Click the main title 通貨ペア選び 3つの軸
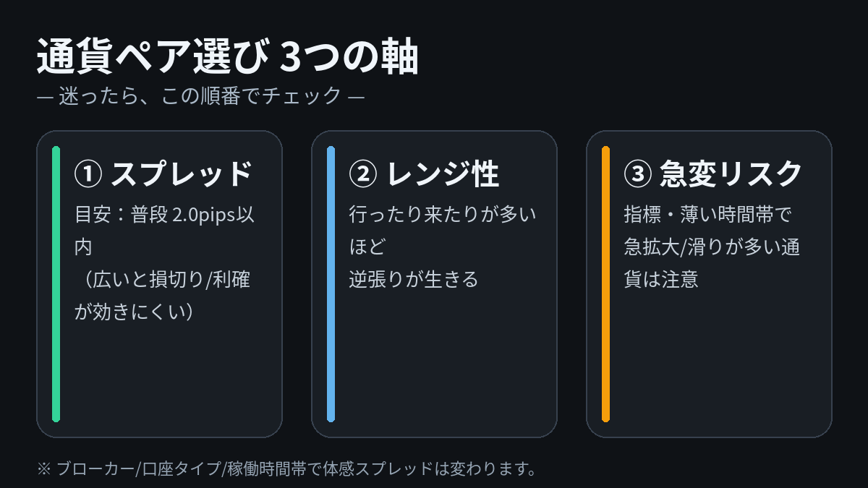The height and width of the screenshot is (488, 868). pyautogui.click(x=227, y=59)
